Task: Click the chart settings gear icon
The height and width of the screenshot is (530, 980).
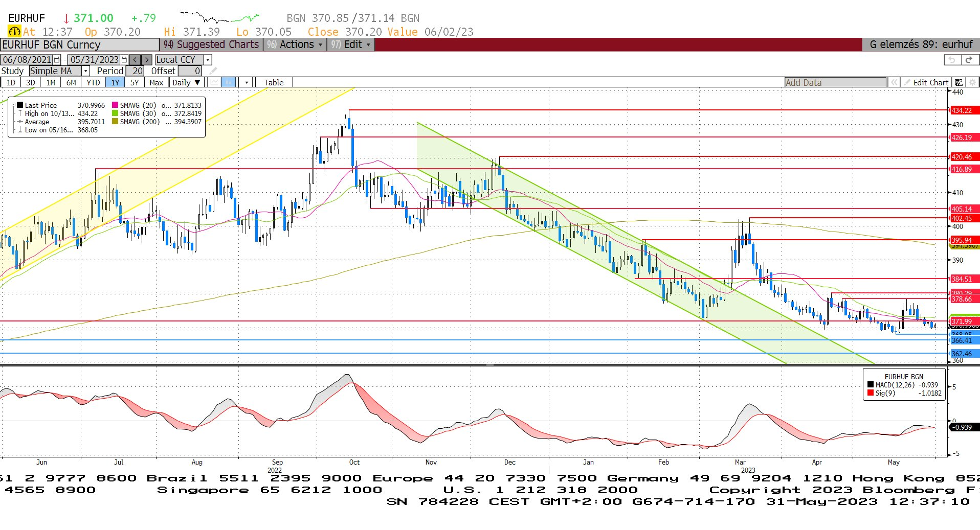Action: tap(972, 82)
